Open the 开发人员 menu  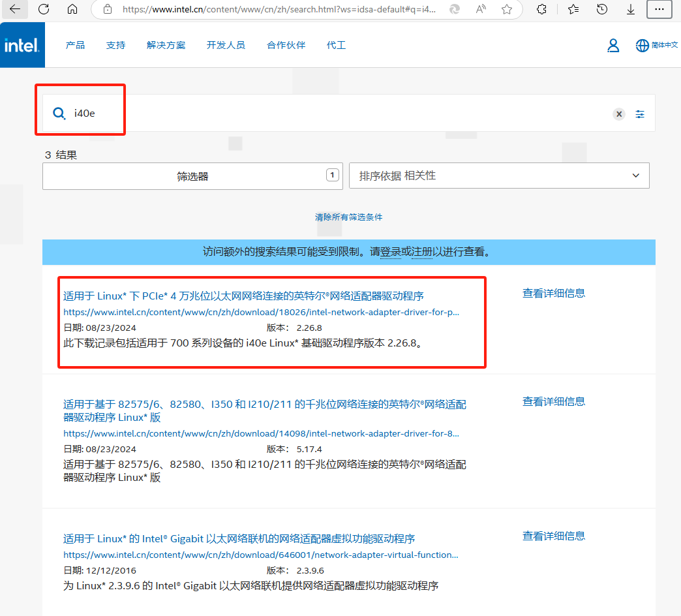[x=226, y=45]
